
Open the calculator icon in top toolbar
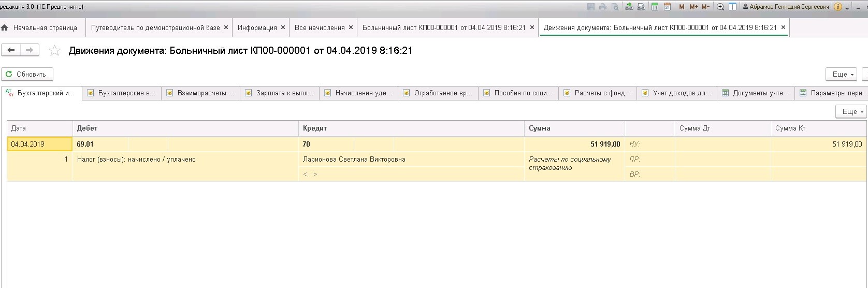655,7
